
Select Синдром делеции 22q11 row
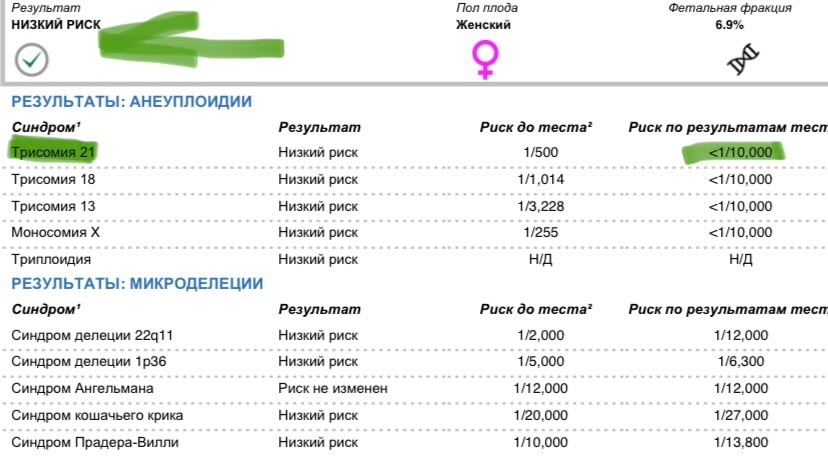(414, 335)
